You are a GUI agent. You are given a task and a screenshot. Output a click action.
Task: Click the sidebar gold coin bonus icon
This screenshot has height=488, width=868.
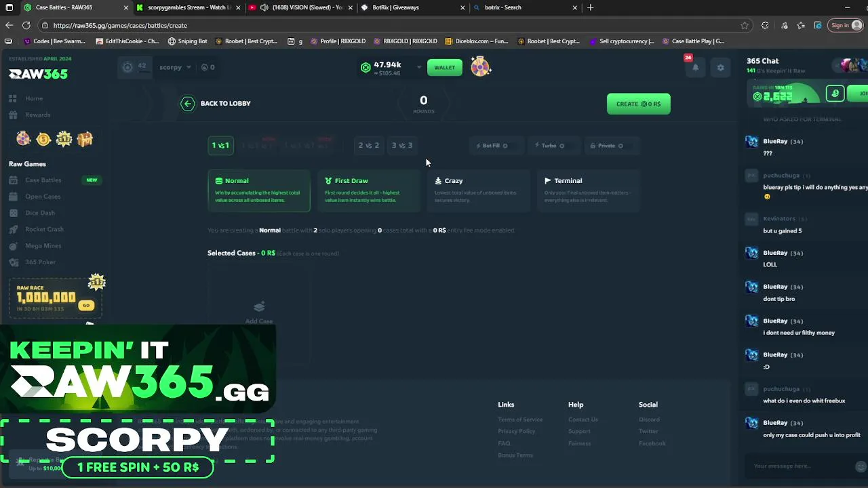click(43, 139)
